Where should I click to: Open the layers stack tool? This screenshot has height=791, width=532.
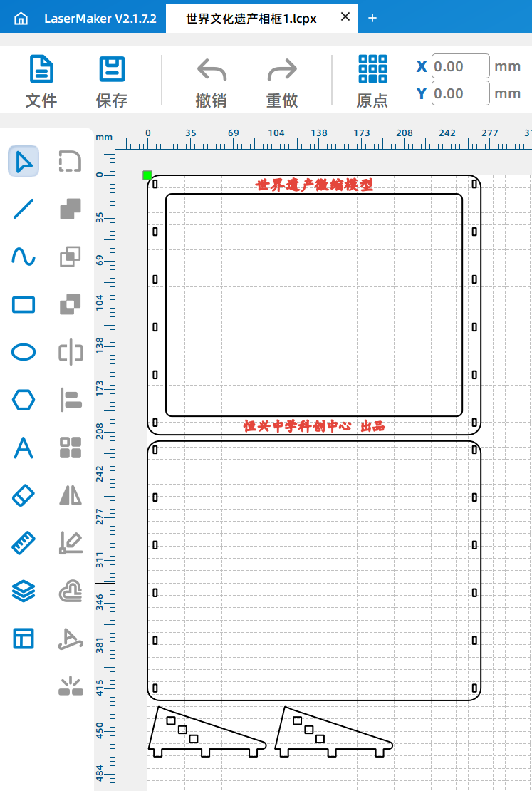(x=24, y=591)
